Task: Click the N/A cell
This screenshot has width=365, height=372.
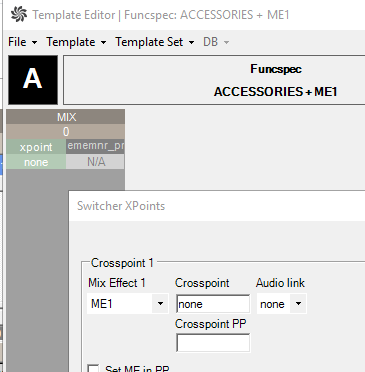Action: 95,162
